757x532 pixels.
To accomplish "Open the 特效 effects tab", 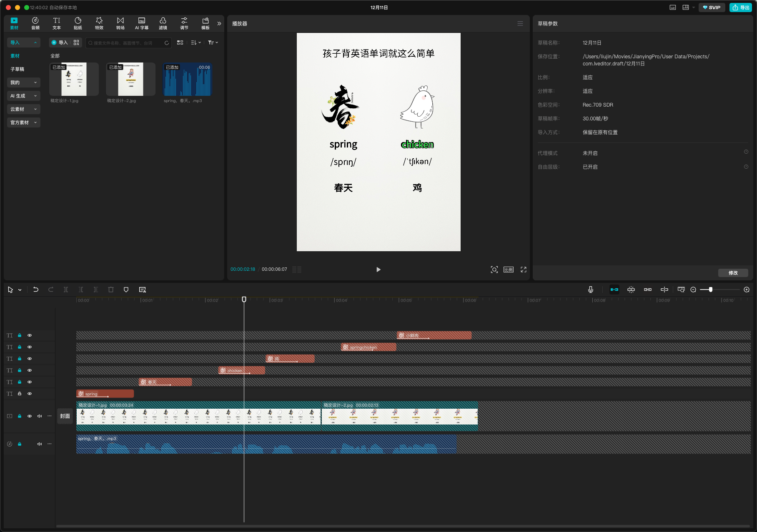I will tap(99, 23).
